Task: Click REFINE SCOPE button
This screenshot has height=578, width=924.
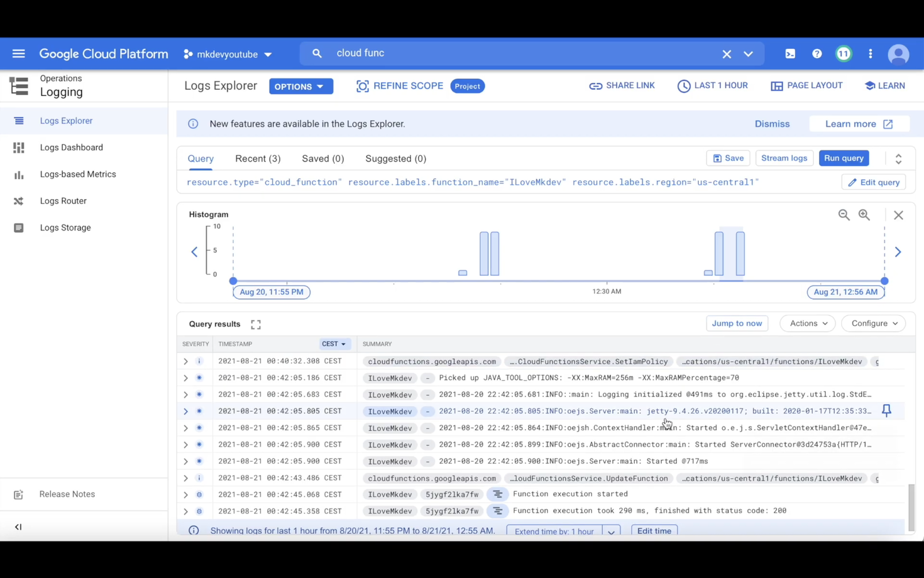Action: (x=400, y=86)
